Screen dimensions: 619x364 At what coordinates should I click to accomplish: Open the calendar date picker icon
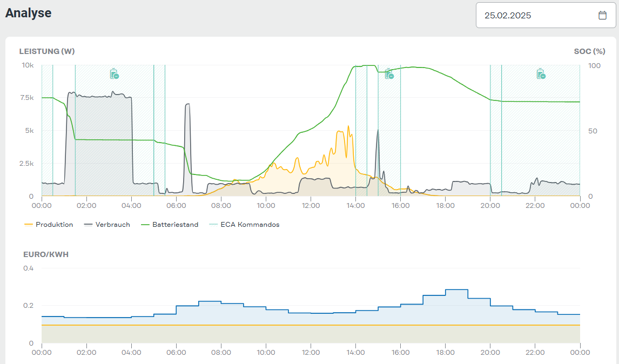(x=602, y=15)
